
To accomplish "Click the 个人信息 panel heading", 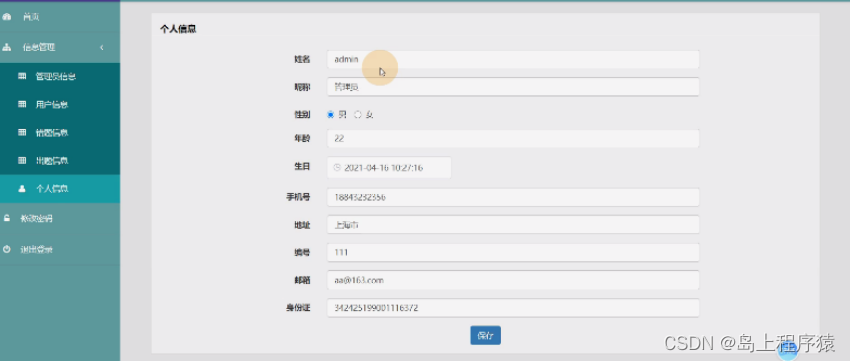I will pyautogui.click(x=178, y=29).
